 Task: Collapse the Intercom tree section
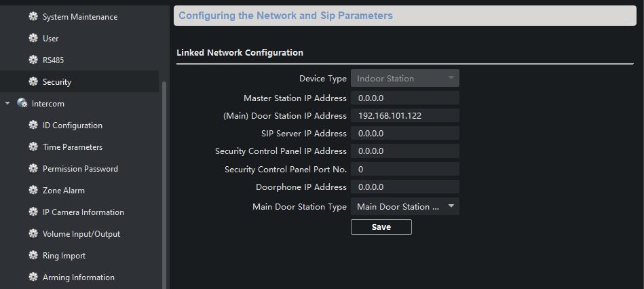(x=8, y=104)
